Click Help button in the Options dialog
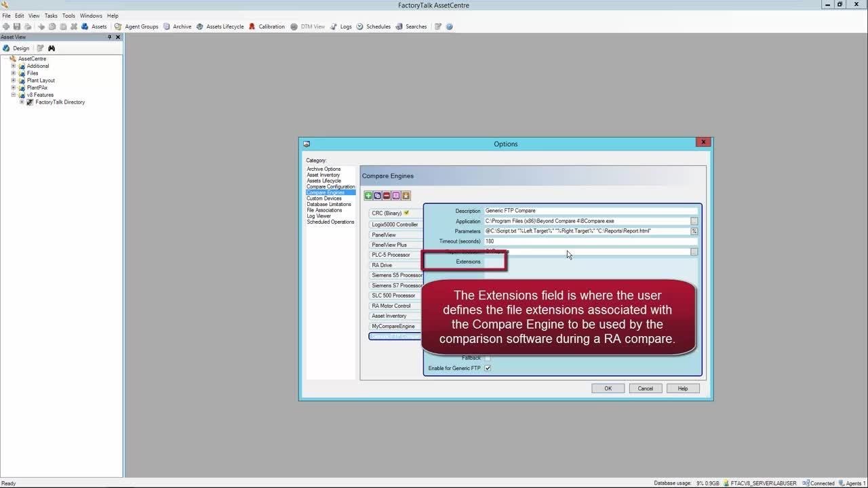The height and width of the screenshot is (488, 868). [x=682, y=388]
